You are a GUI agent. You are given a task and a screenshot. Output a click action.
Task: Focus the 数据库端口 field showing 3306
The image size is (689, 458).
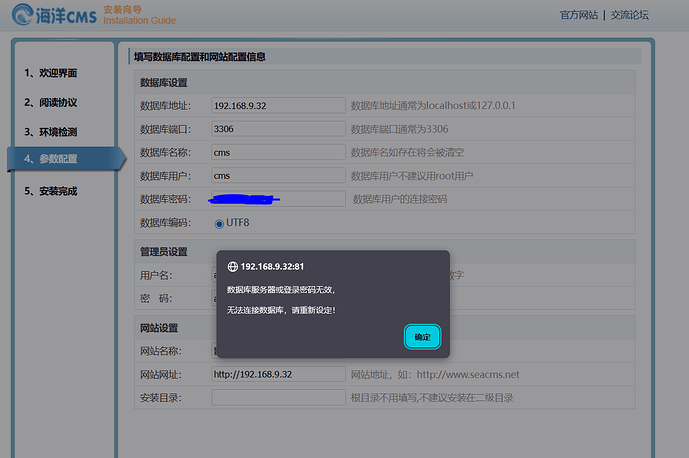tap(278, 129)
